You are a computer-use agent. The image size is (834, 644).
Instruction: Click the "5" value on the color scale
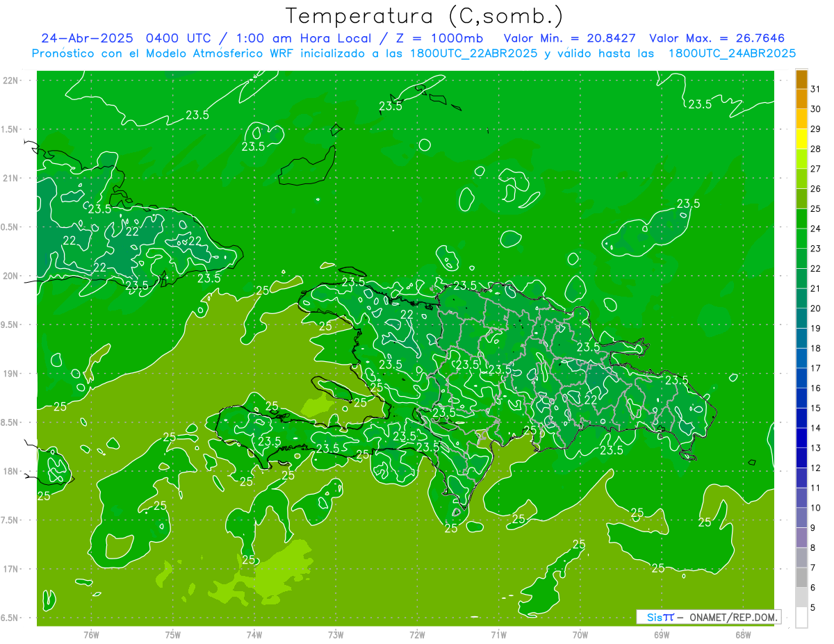(813, 608)
